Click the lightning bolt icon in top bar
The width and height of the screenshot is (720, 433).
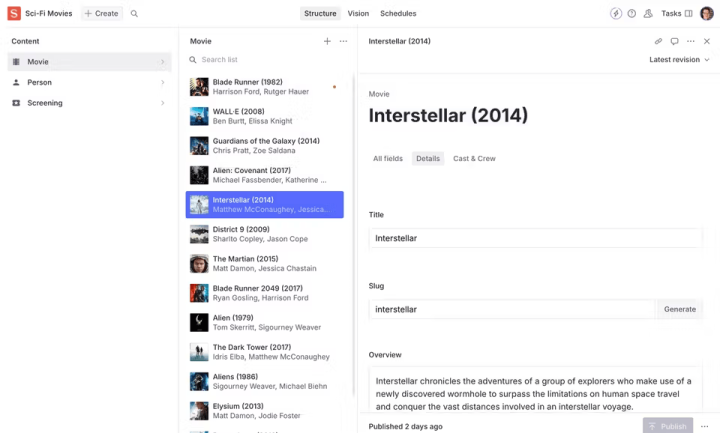coord(615,14)
